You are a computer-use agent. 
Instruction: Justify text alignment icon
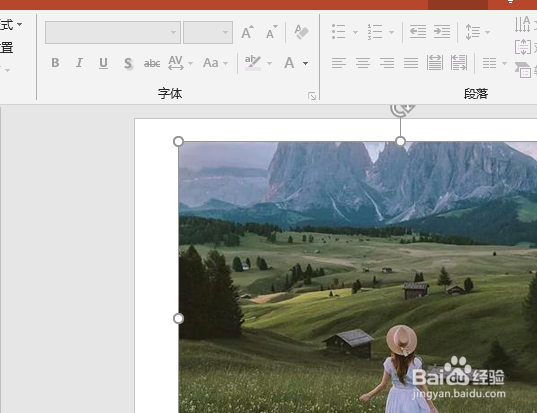[x=411, y=63]
